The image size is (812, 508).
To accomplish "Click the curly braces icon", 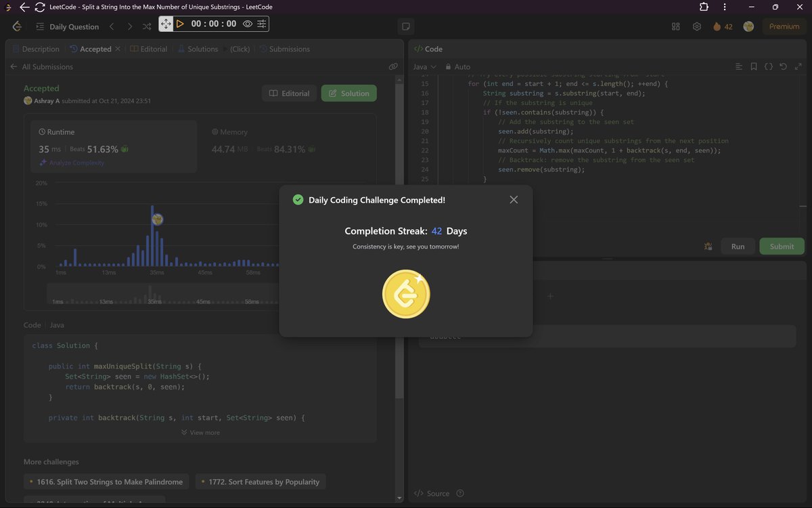I will point(769,66).
